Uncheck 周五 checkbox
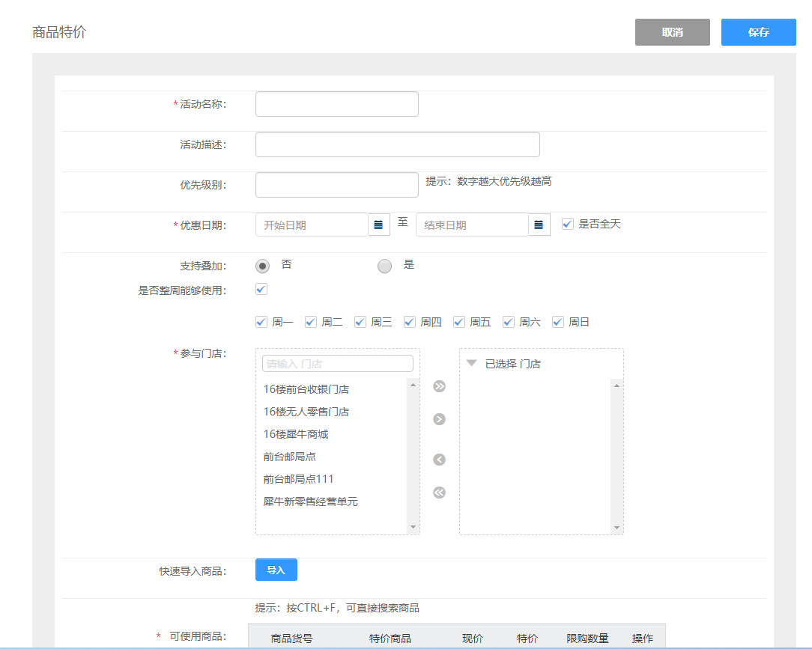This screenshot has height=649, width=812. [459, 322]
